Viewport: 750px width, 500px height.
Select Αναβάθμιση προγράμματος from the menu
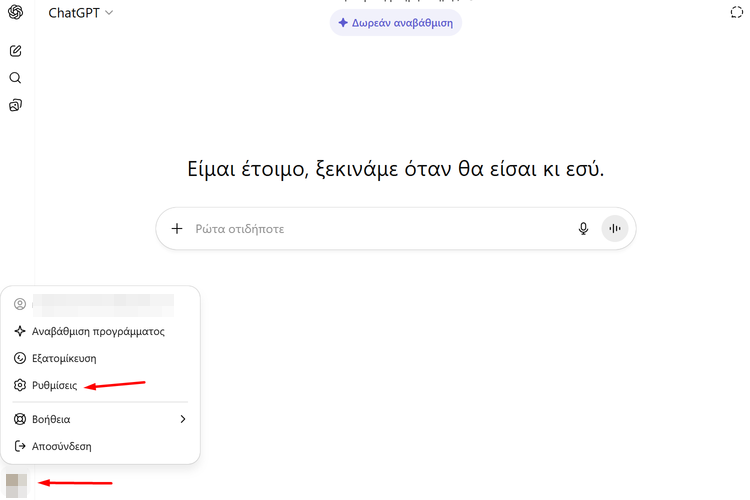click(x=98, y=331)
